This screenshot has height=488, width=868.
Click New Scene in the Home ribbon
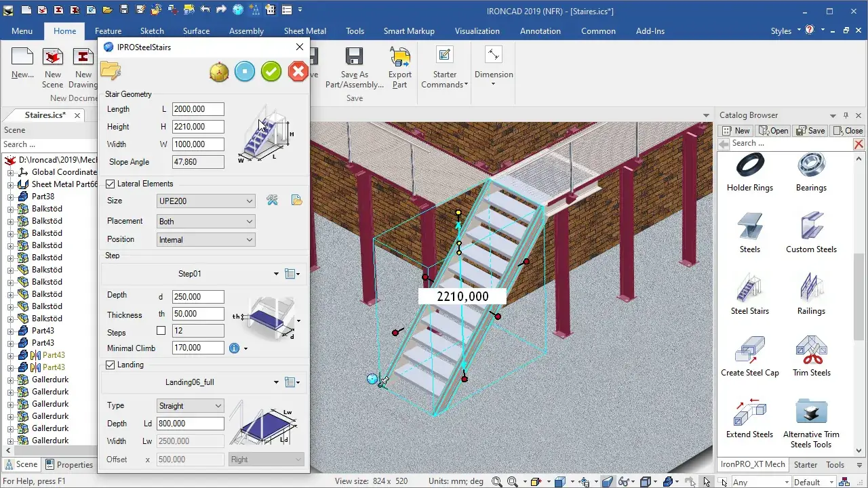[53, 68]
